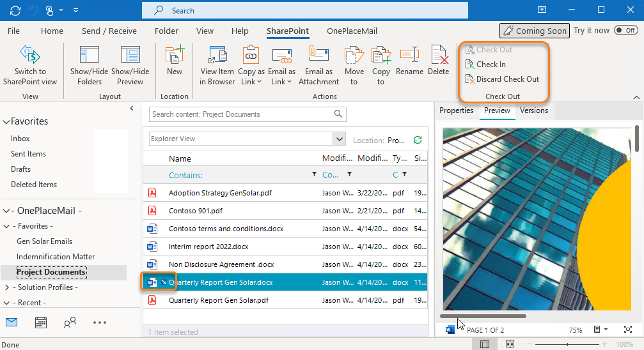This screenshot has height=350, width=644.
Task: Click the Rename icon
Action: coord(409,54)
